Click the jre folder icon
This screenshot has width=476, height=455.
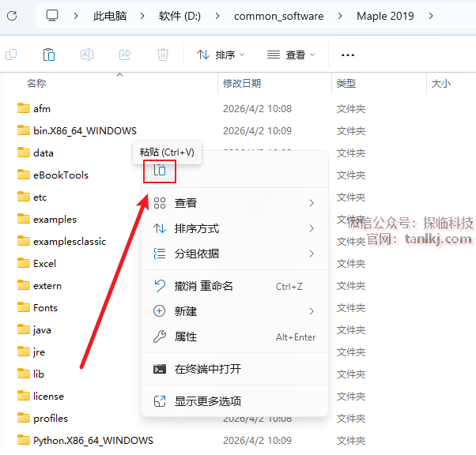point(24,352)
